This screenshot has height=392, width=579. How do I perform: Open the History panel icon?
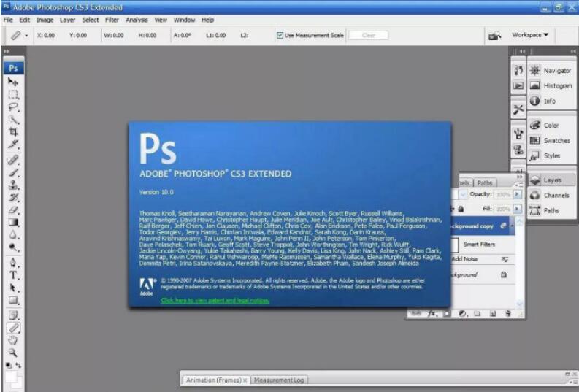coord(518,70)
